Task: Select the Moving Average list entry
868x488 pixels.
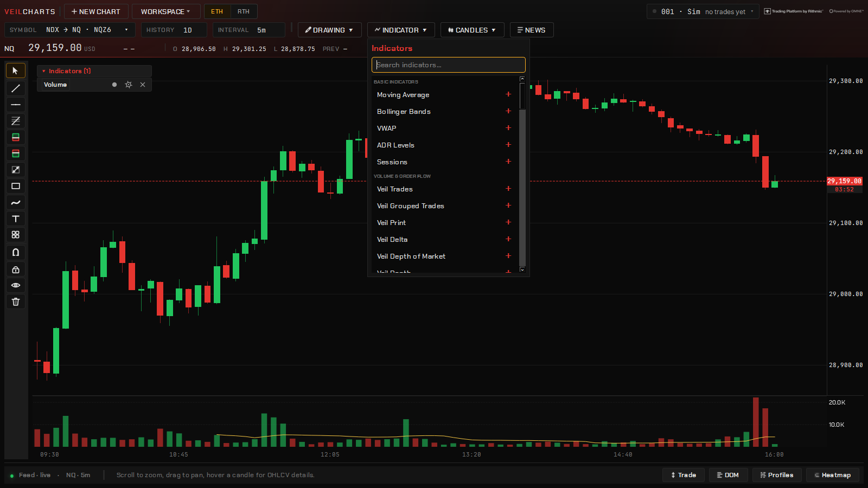Action: coord(443,94)
